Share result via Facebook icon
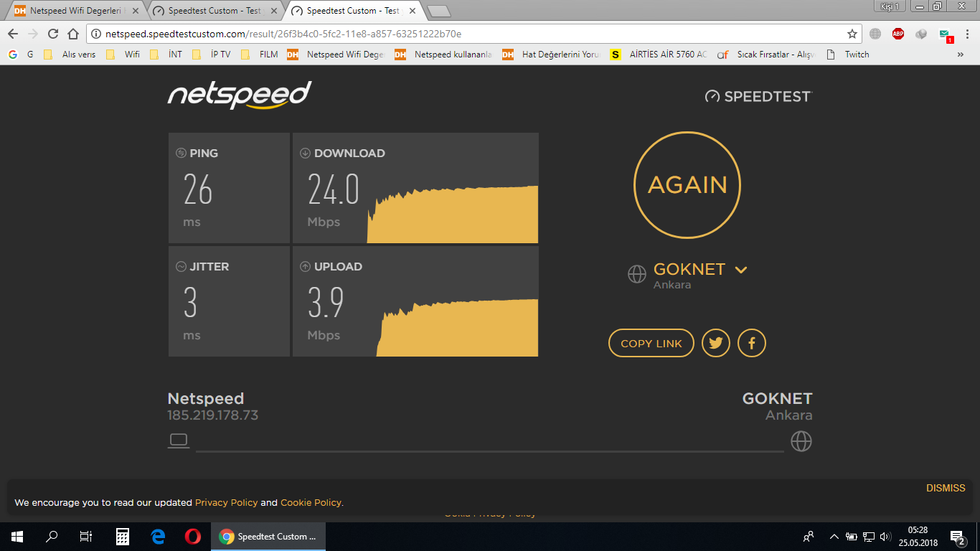 (752, 343)
